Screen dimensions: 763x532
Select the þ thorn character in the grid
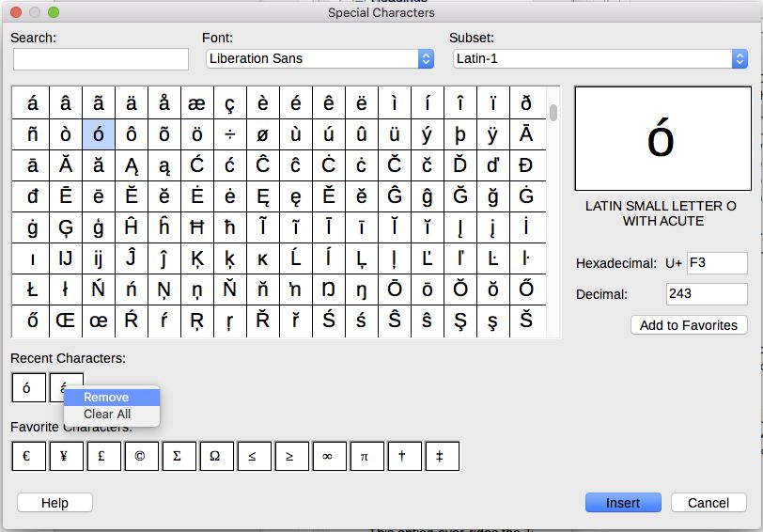click(459, 134)
